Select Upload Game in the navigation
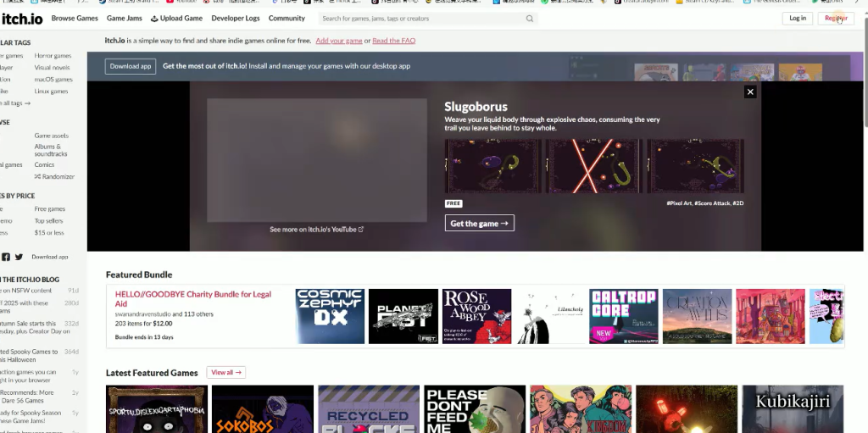The image size is (868, 433). click(176, 19)
